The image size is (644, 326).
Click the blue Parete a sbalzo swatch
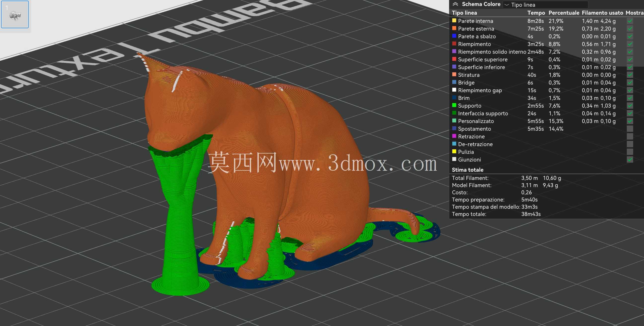pyautogui.click(x=454, y=36)
